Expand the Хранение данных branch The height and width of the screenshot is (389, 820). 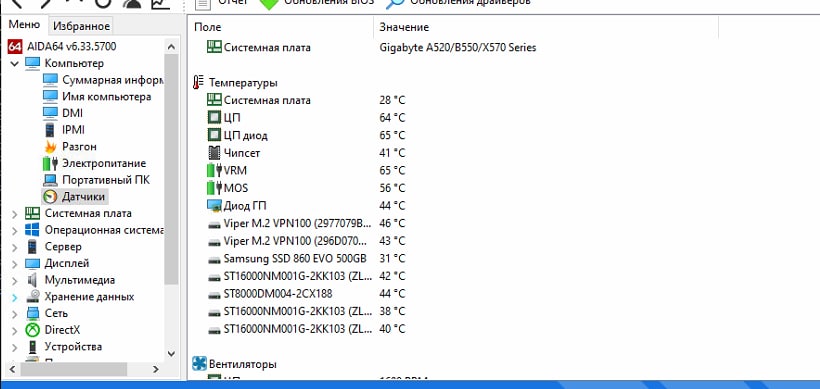pos(14,297)
